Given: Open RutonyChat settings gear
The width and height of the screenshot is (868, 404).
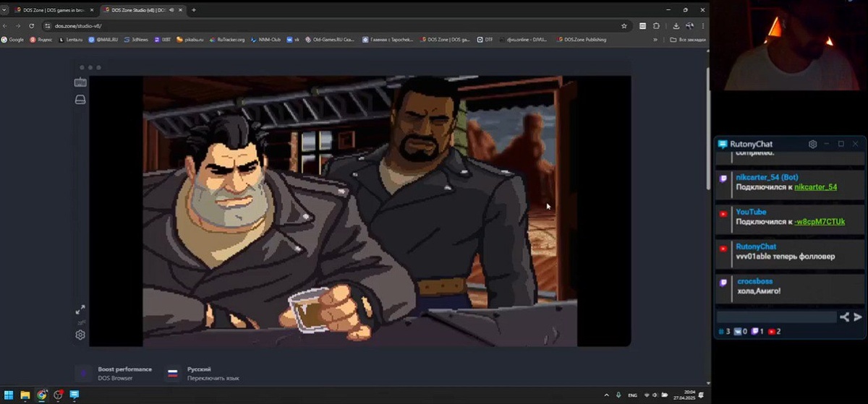Looking at the screenshot, I should point(812,144).
